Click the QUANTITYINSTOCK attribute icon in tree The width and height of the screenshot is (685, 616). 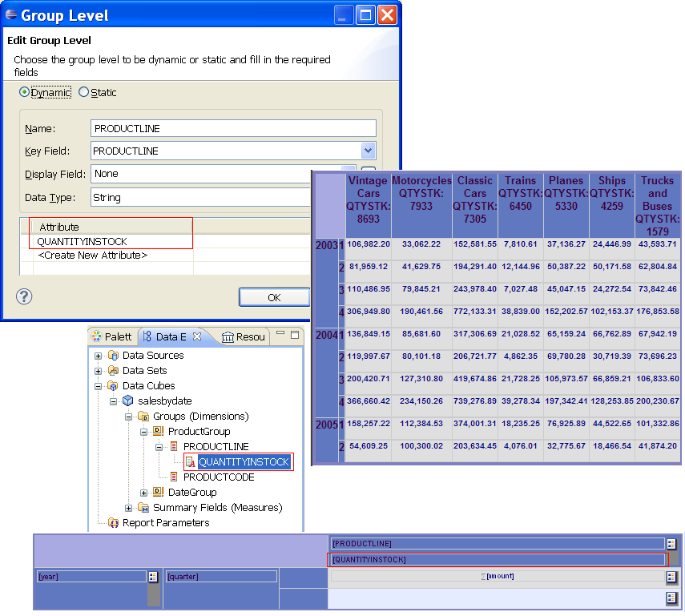[190, 461]
